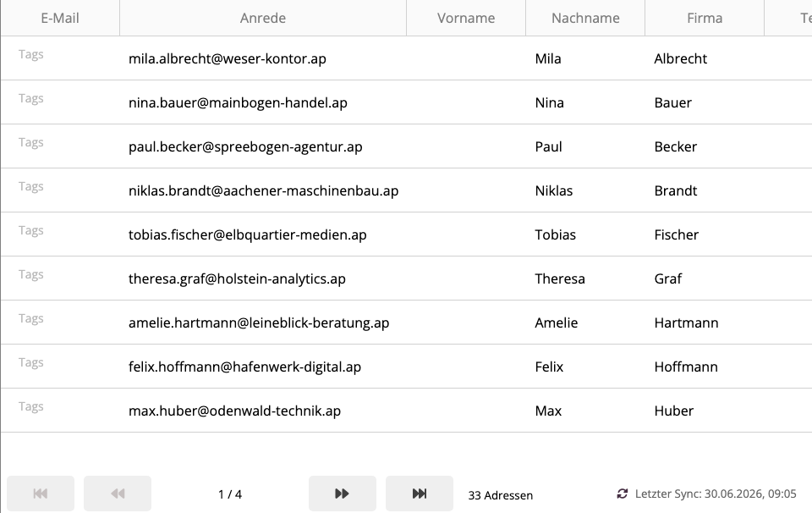812x513 pixels.
Task: Click the sync refresh icon
Action: (623, 494)
